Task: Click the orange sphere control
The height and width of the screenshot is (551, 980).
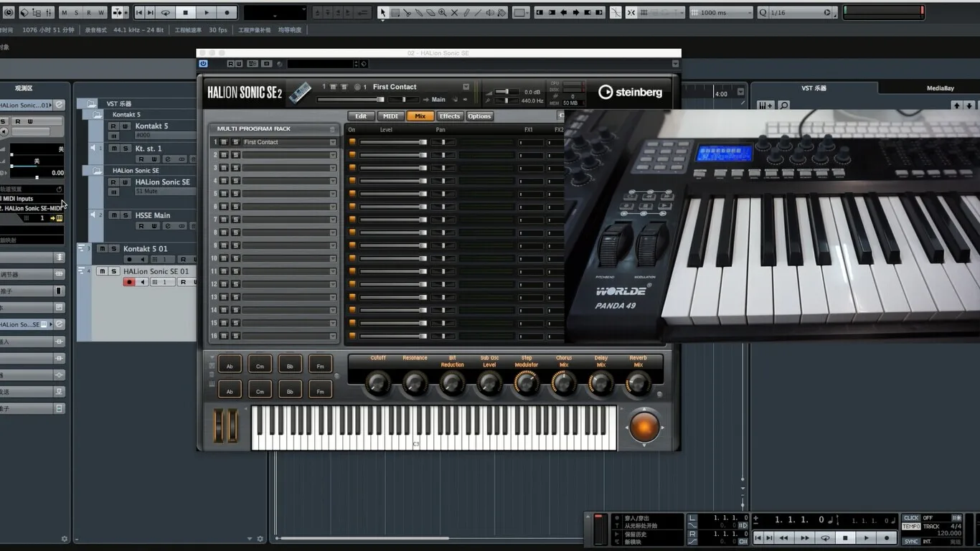Action: 644,427
